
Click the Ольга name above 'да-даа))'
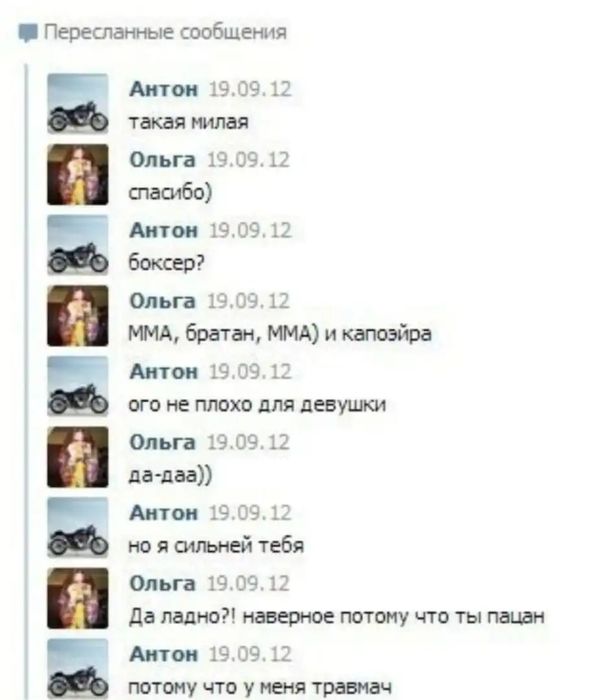coord(163,442)
